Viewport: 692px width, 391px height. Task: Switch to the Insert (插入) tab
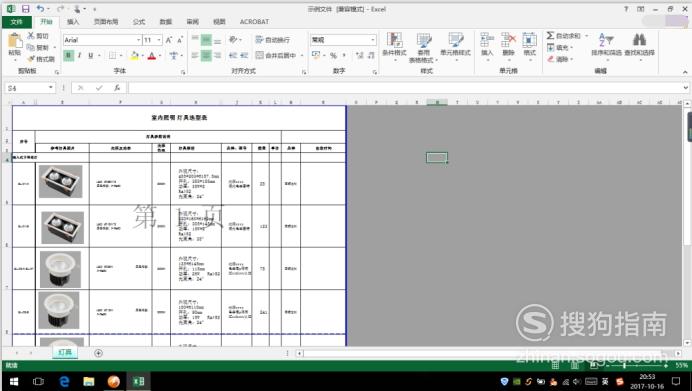tap(73, 22)
